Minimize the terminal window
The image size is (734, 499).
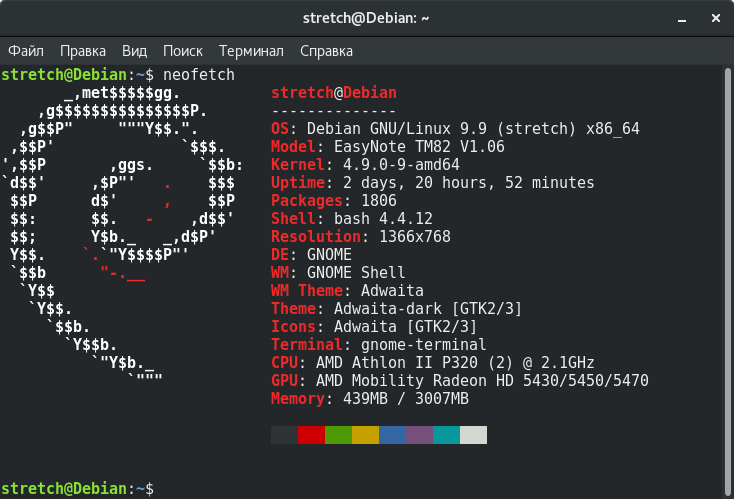(x=682, y=19)
